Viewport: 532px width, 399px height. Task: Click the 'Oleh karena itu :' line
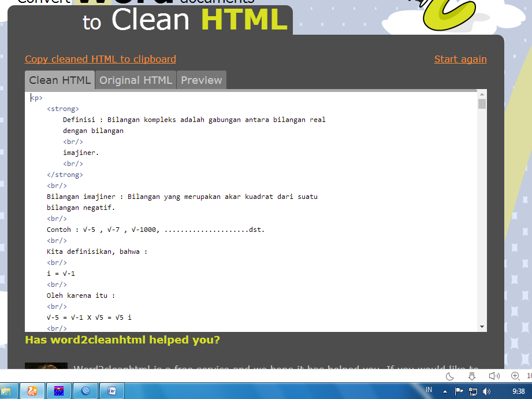pos(81,295)
